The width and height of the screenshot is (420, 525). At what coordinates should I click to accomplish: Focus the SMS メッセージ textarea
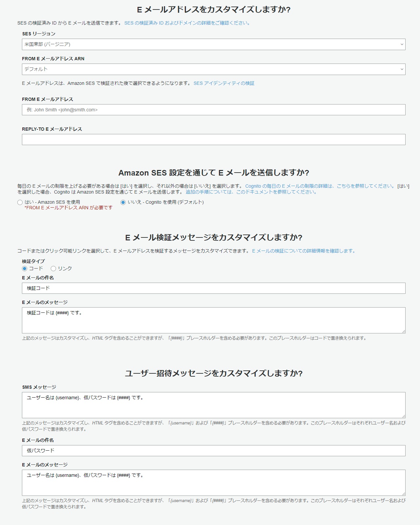point(213,405)
